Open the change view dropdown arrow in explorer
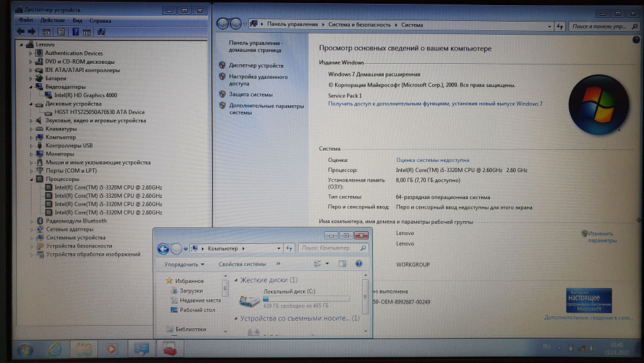Screen dimensions: 644x363 tap(327, 264)
